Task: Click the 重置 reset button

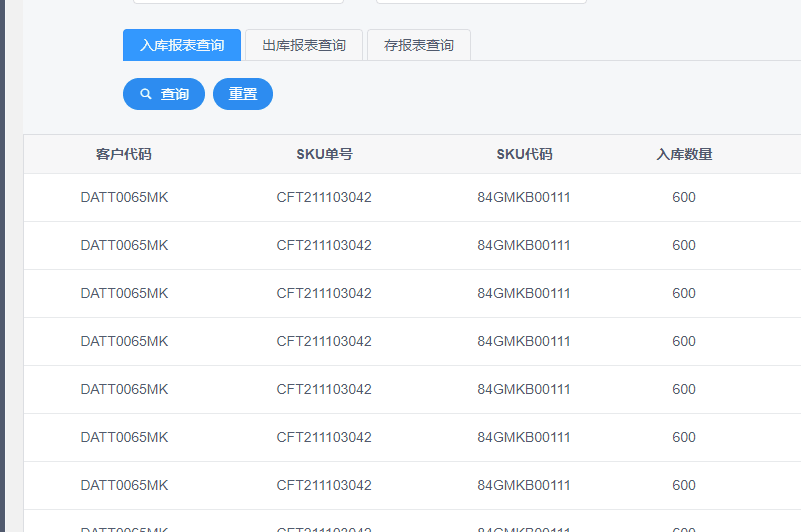Action: tap(243, 94)
